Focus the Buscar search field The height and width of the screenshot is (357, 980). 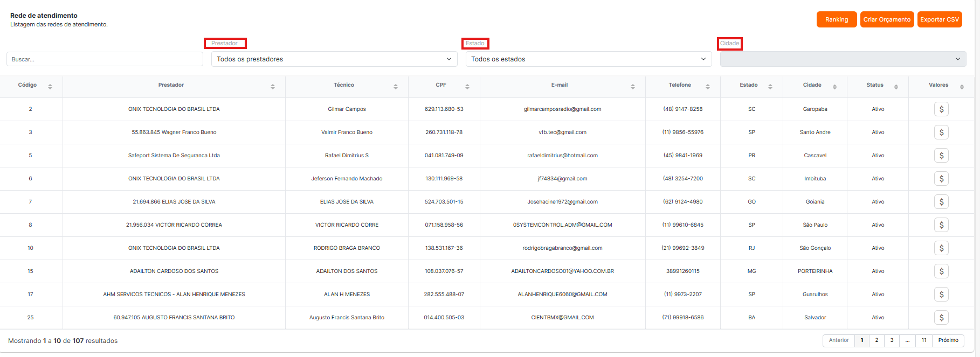click(105, 59)
